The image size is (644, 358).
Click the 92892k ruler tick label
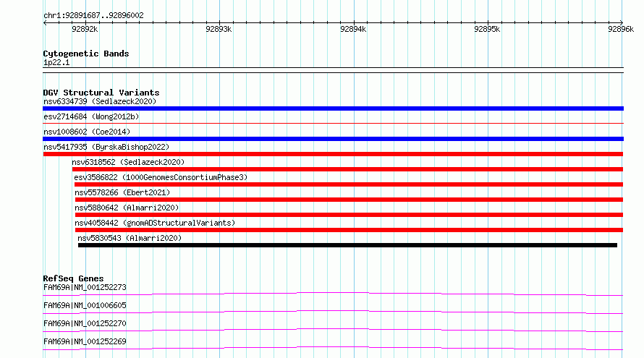click(85, 29)
